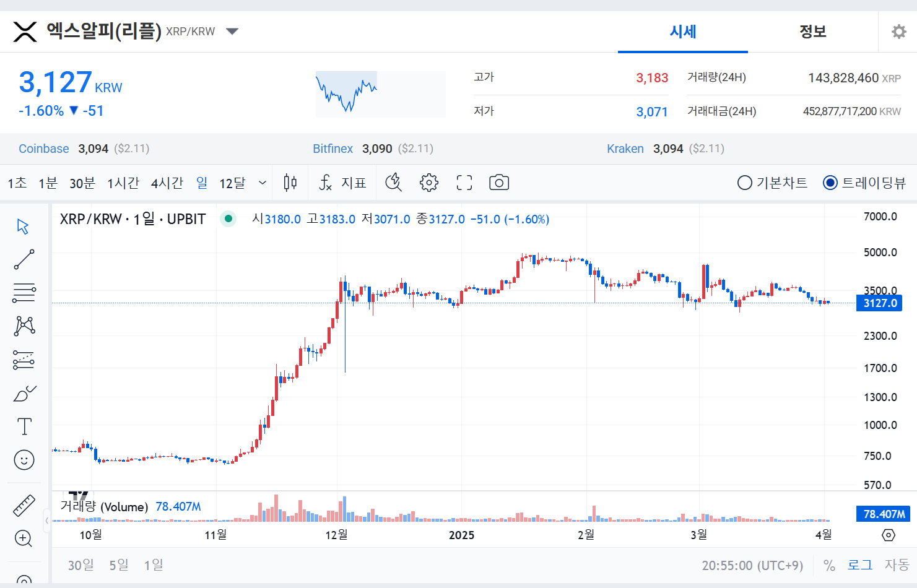
Task: Click the 452,877,717,200 KRW trade amount
Action: point(852,111)
